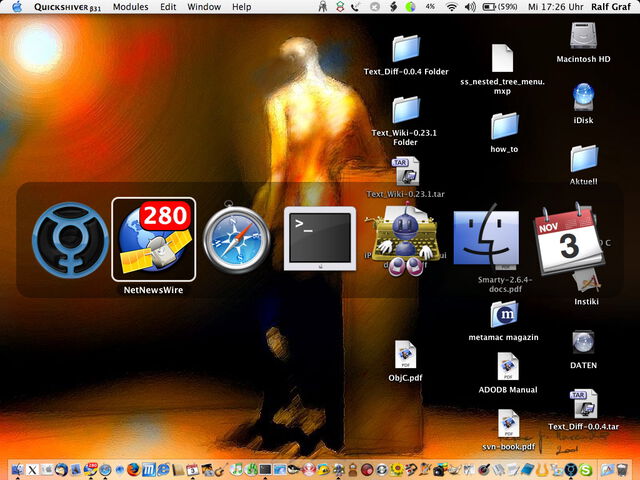Select Text_Wiki-0.23.1.tar archive icon

[407, 171]
